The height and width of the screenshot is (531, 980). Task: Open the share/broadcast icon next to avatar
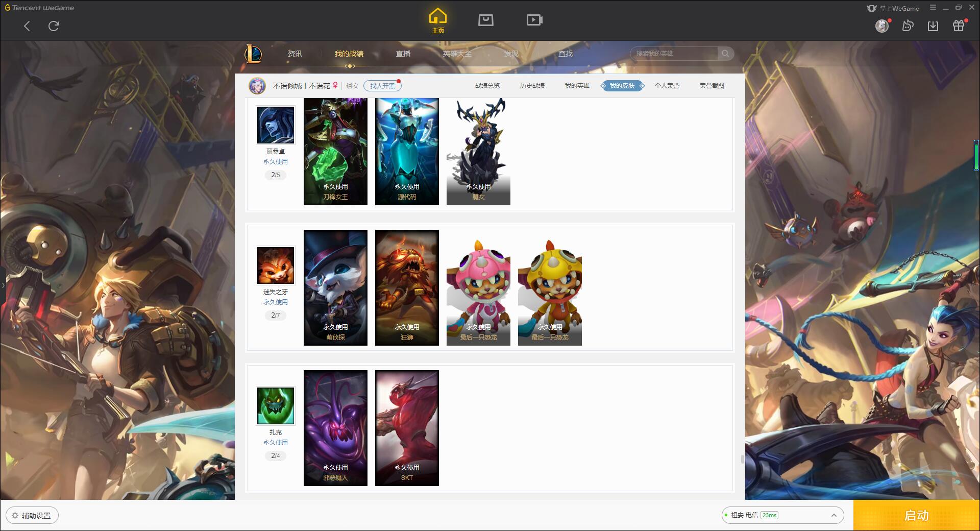tap(908, 26)
